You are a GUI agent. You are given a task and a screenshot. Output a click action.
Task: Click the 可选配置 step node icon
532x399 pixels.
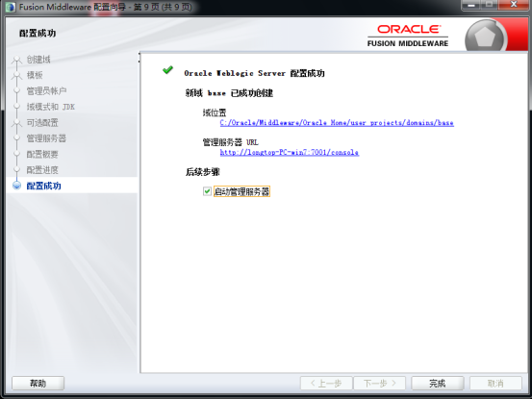coord(16,123)
